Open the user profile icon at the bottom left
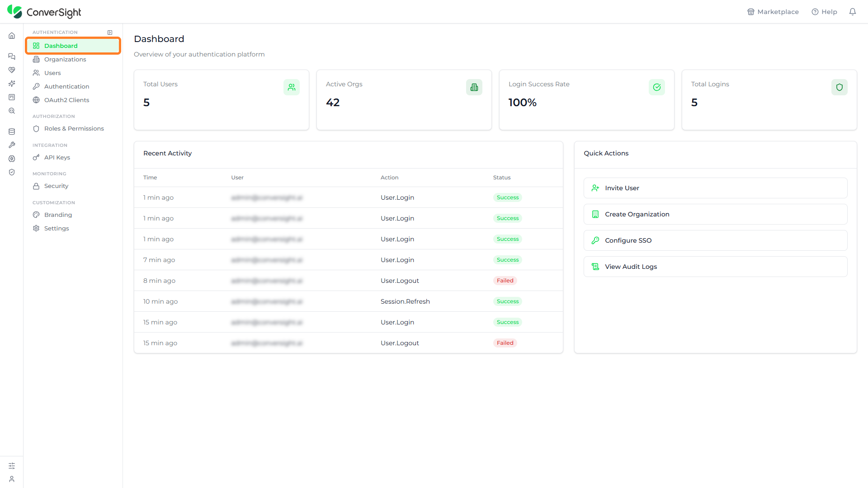Viewport: 868px width, 488px height. 12,479
